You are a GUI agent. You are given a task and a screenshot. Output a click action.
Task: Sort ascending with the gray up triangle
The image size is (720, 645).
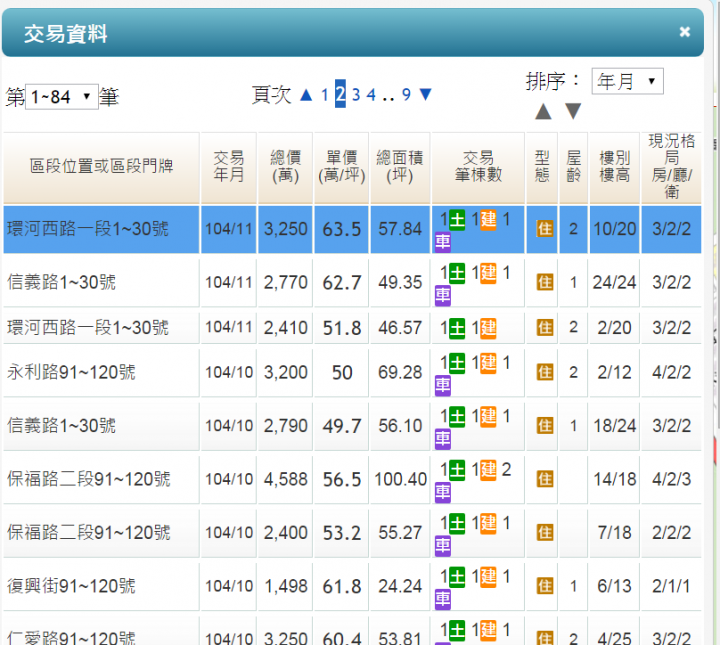pos(543,111)
